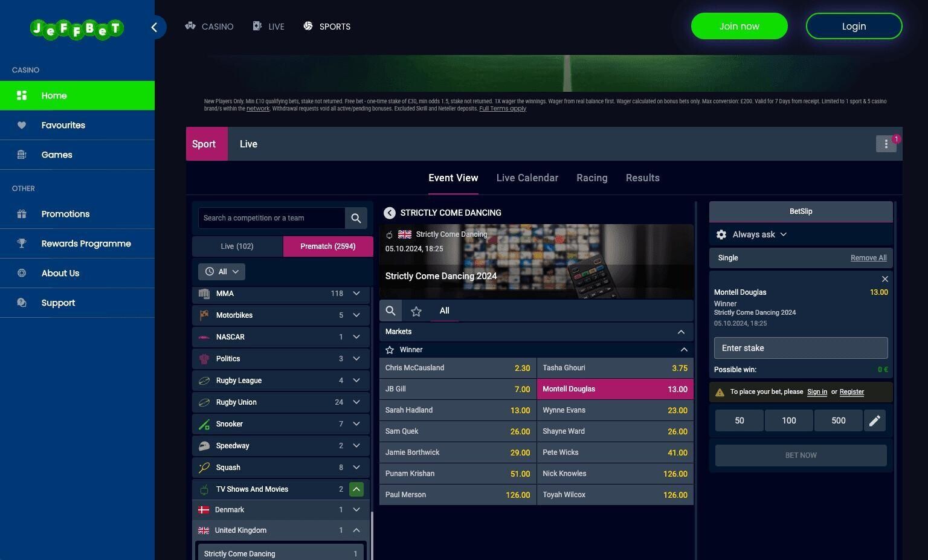Collapse the United Kingdom region
The width and height of the screenshot is (928, 560).
[x=356, y=530]
